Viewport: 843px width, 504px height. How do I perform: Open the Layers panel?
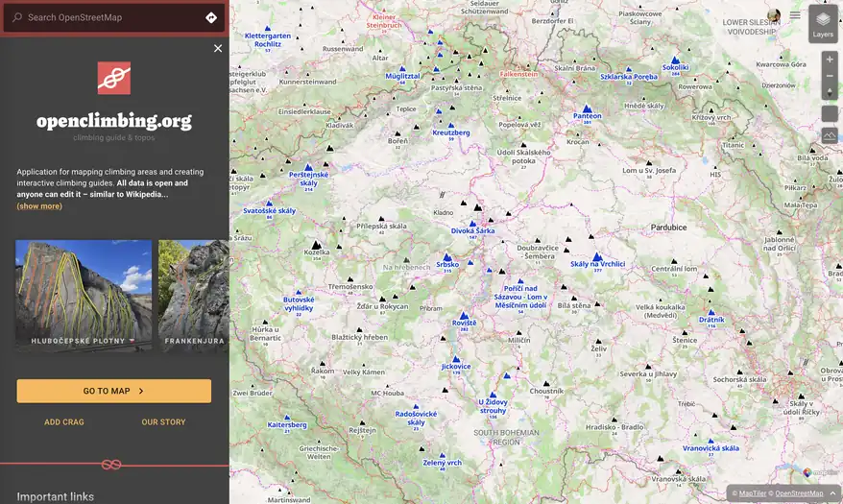pos(823,24)
